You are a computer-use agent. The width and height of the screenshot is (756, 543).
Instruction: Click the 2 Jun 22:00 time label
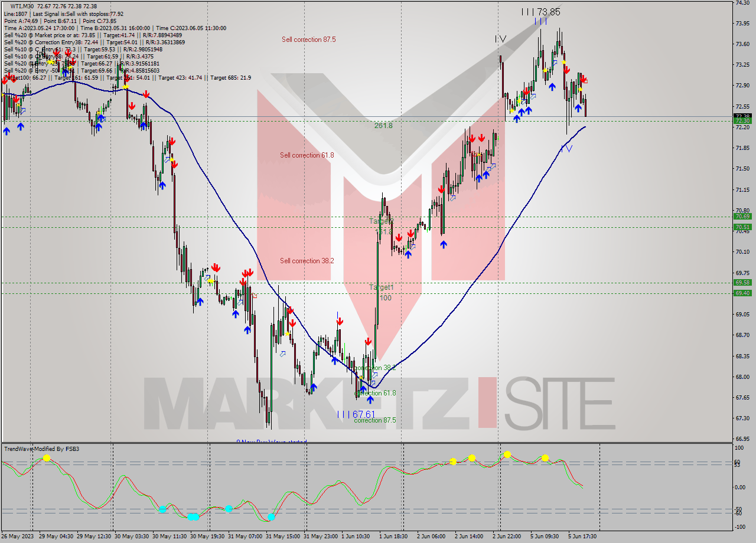(x=507, y=537)
